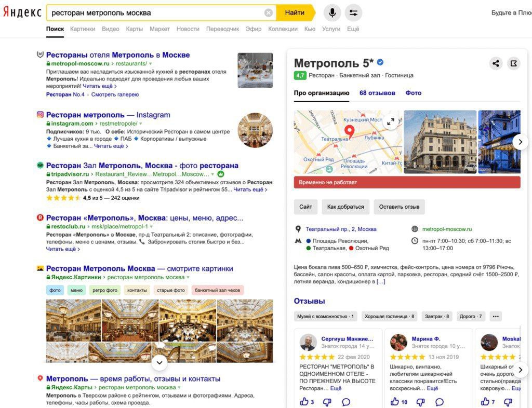Like the Moskal review with 7 likes
The image size is (532, 408).
(x=485, y=402)
